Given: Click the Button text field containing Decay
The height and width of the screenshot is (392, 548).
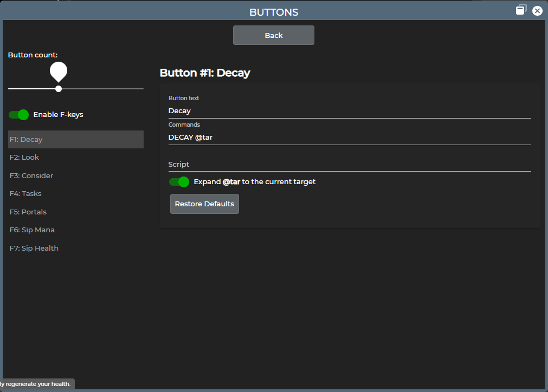Looking at the screenshot, I should 349,111.
